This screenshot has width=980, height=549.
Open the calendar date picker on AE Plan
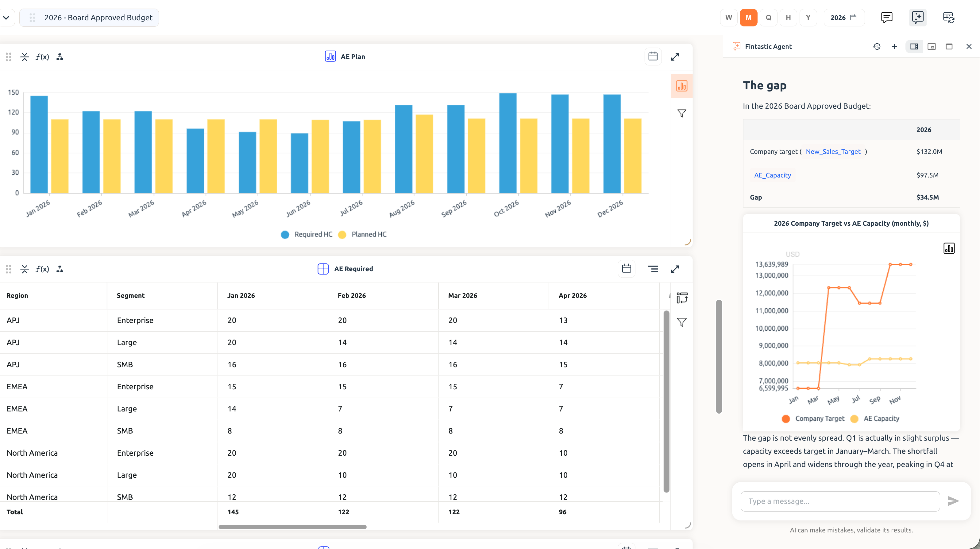[x=653, y=56]
